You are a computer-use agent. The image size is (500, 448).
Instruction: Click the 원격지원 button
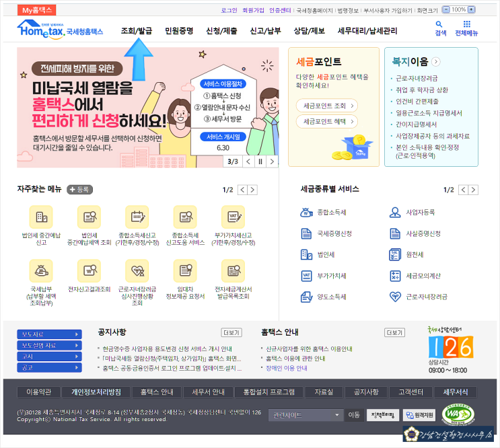pyautogui.click(x=419, y=415)
